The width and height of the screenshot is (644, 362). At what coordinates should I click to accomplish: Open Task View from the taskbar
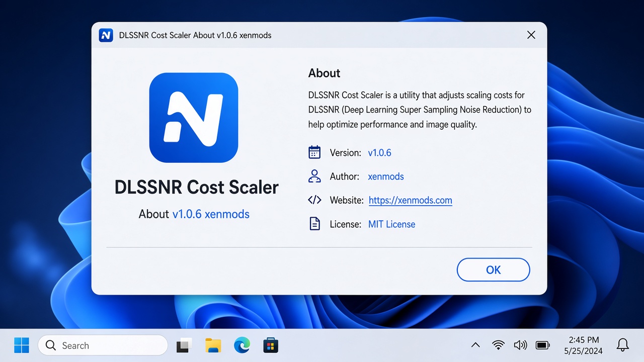[x=184, y=345]
